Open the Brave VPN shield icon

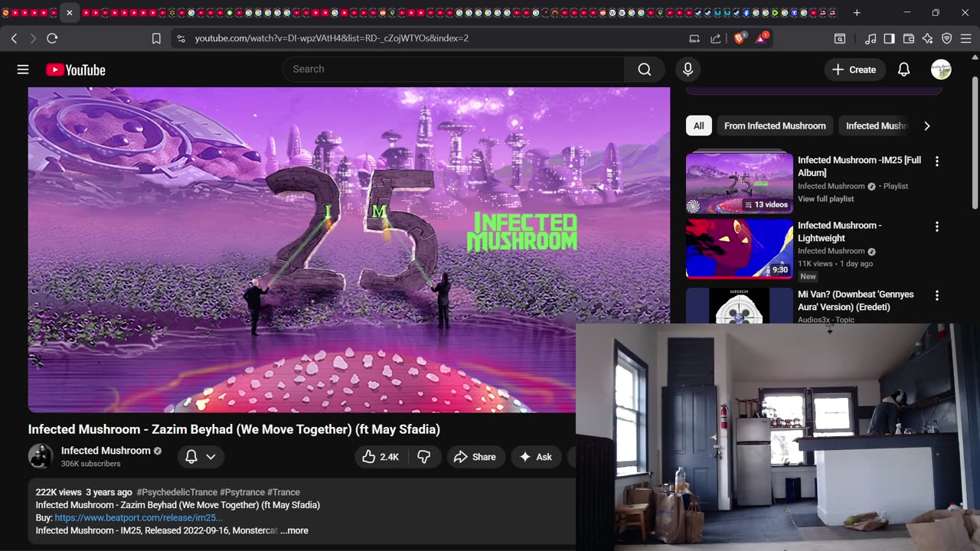[947, 38]
